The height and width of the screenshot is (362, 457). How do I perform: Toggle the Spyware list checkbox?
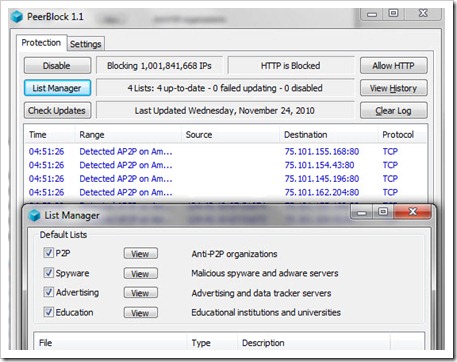coord(48,273)
